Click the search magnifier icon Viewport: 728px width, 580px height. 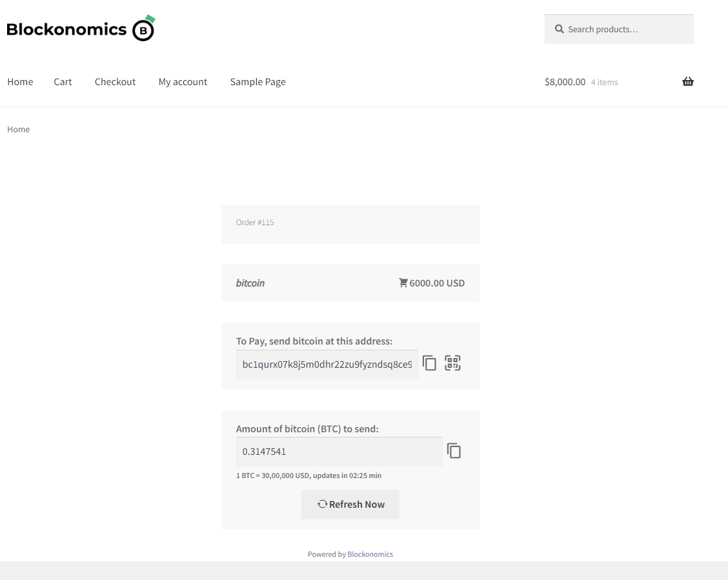pyautogui.click(x=559, y=29)
